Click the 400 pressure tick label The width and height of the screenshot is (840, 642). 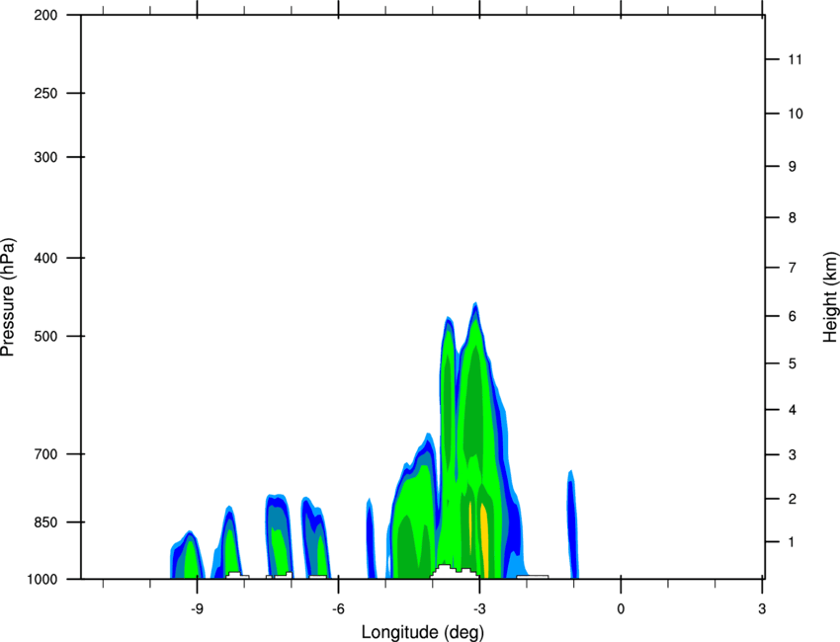tap(45, 258)
